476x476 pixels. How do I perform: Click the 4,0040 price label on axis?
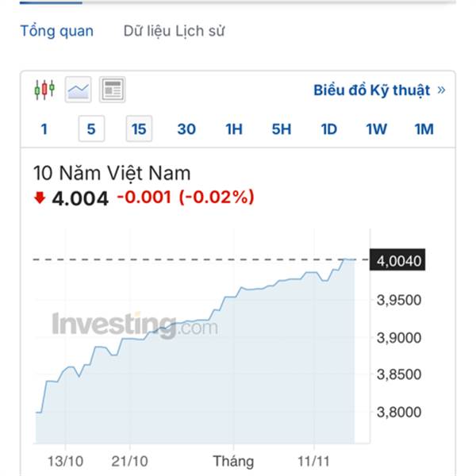399,259
